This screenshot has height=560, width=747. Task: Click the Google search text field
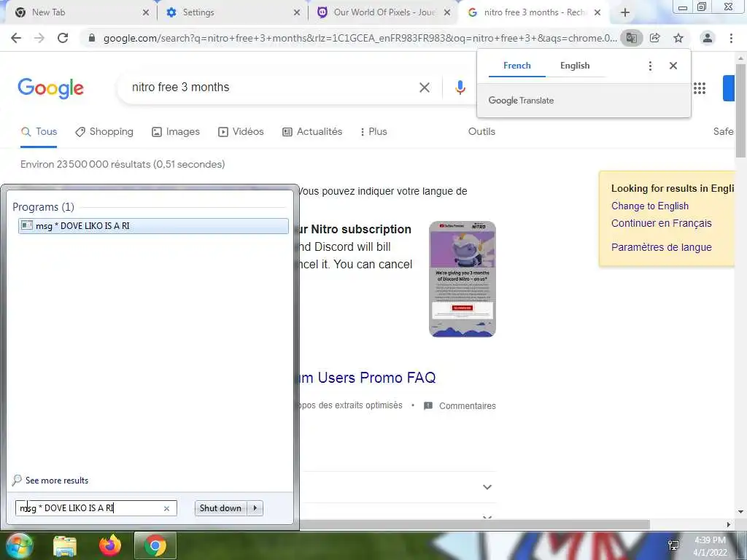point(271,87)
